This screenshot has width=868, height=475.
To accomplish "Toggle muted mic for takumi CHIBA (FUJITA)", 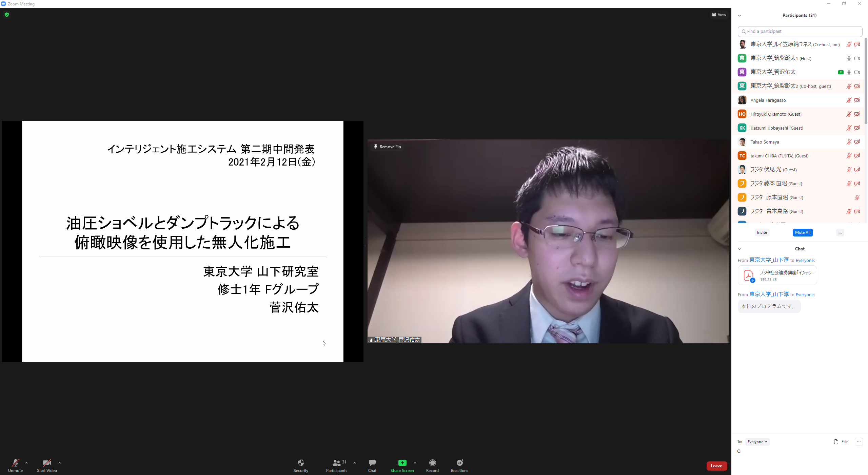I will point(849,156).
